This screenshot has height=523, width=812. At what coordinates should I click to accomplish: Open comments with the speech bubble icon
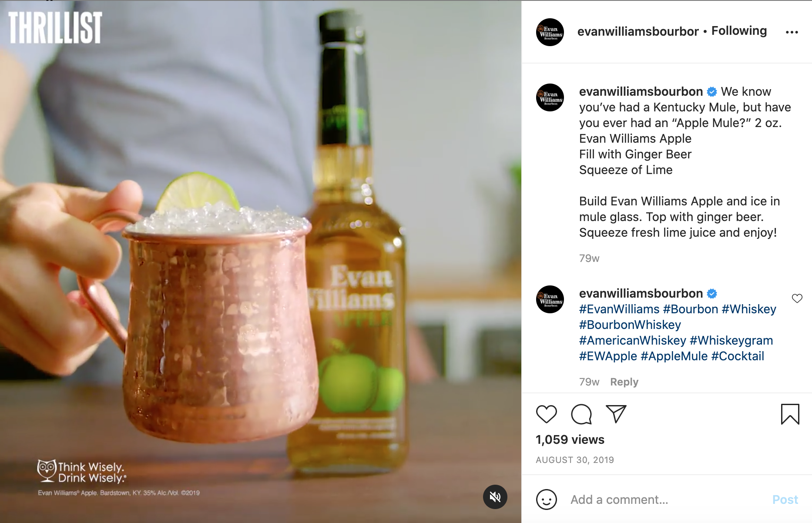point(581,414)
